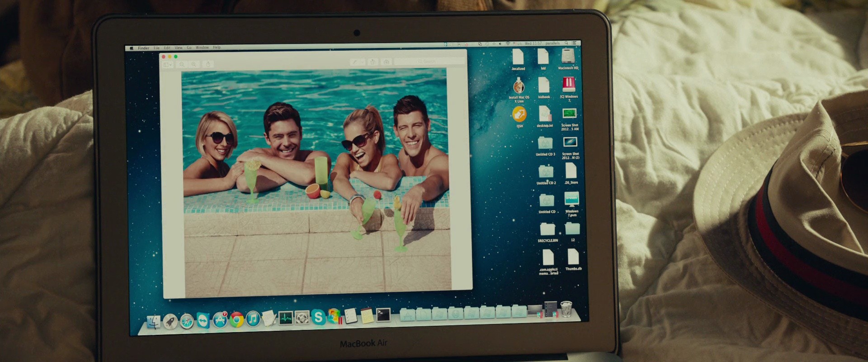Open the Wi-Fi status menu
The image size is (868, 362).
coord(508,44)
